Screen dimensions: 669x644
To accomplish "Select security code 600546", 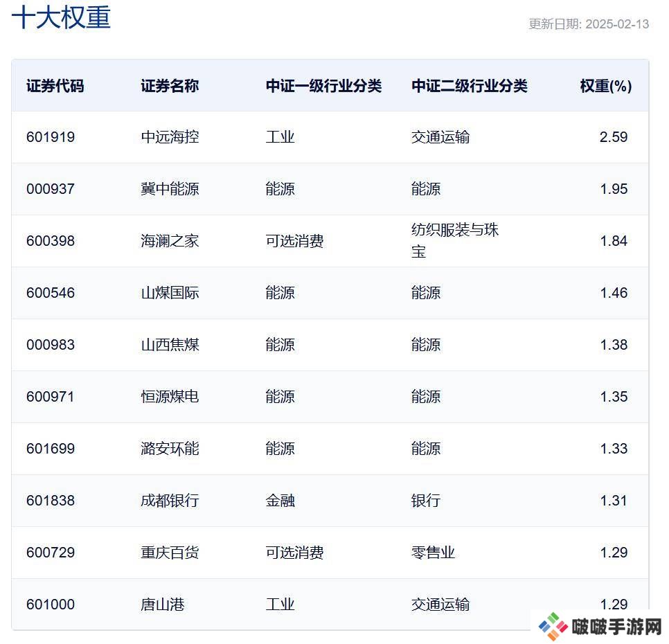I will click(x=51, y=293).
